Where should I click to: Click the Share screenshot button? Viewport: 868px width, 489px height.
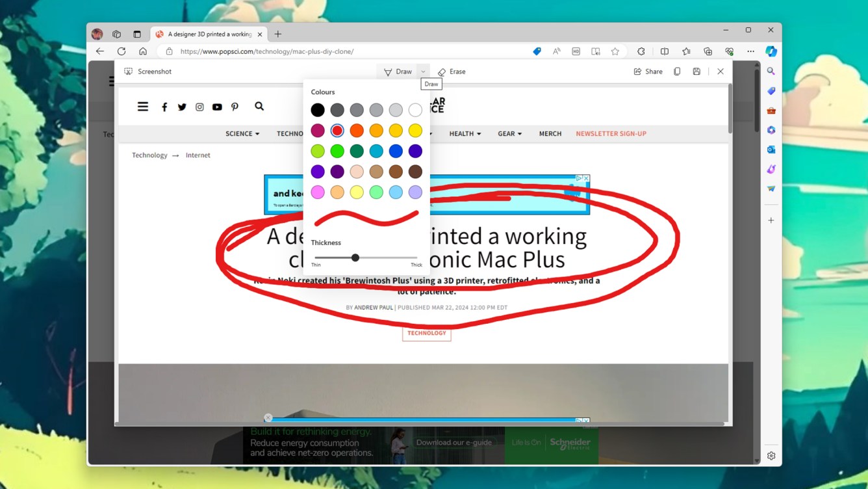pyautogui.click(x=648, y=72)
